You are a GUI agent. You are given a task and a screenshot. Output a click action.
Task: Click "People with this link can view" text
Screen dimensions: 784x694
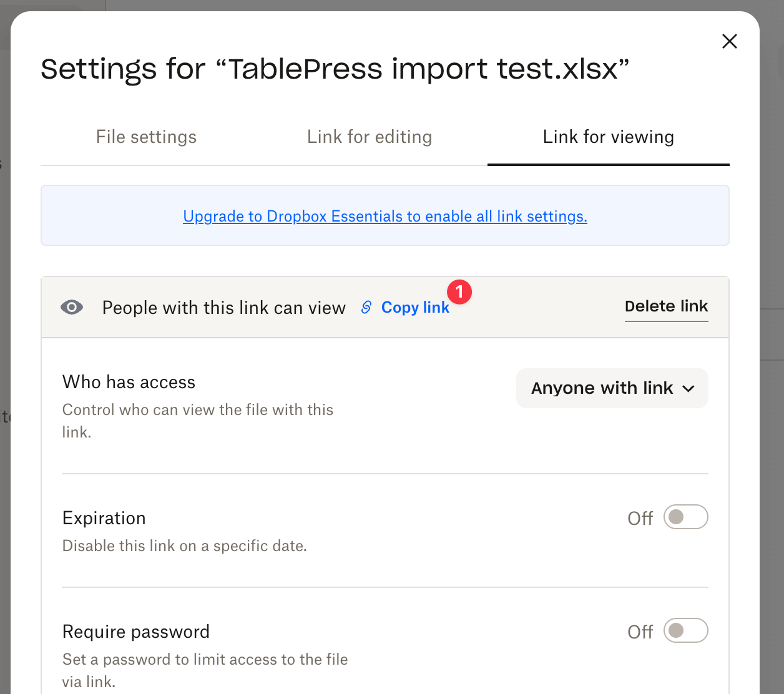coord(223,307)
